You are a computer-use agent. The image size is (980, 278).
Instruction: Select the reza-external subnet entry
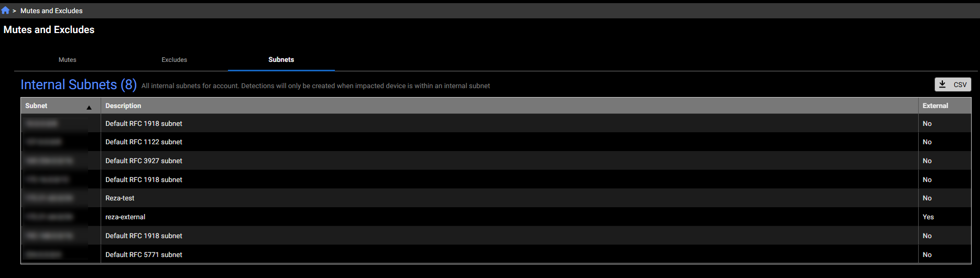pyautogui.click(x=125, y=217)
